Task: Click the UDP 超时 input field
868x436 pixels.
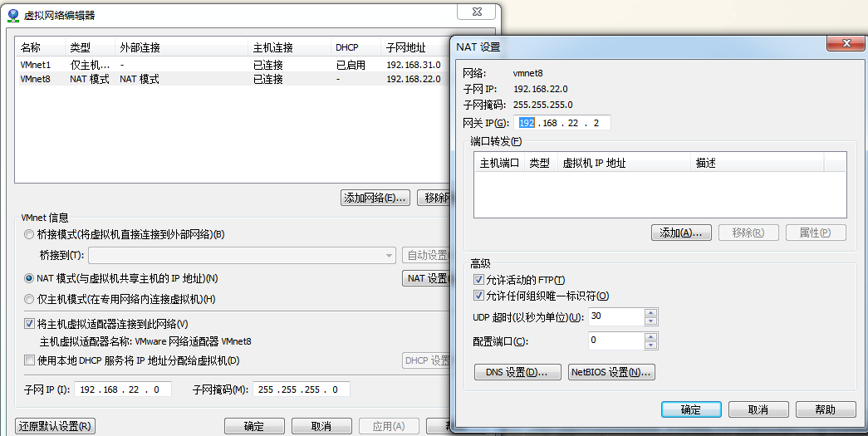Action: click(x=616, y=317)
